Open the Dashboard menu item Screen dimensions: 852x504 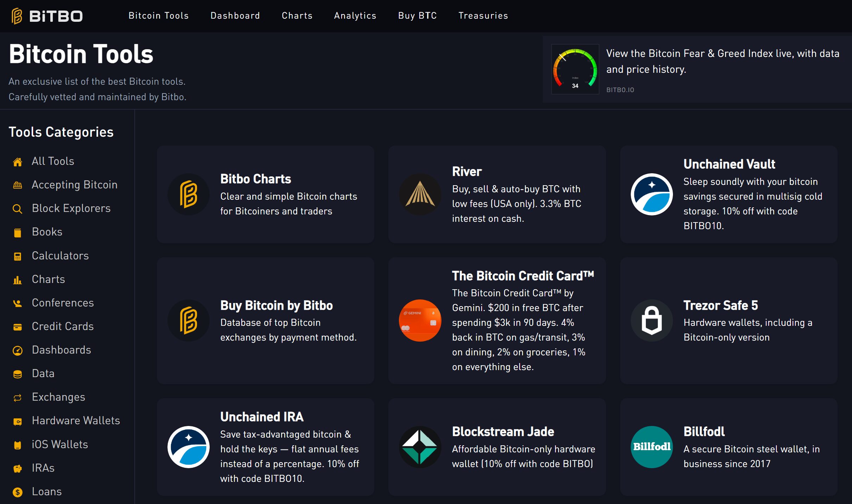point(235,16)
